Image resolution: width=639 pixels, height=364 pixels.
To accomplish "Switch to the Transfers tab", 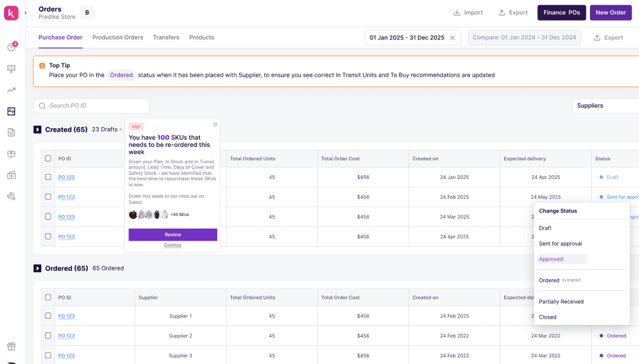I will click(166, 37).
